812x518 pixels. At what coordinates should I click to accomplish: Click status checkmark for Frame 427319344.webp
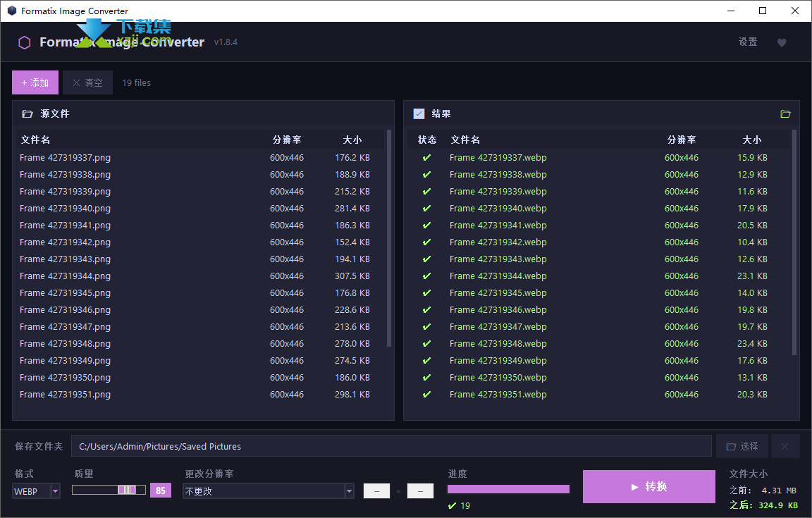pyautogui.click(x=426, y=276)
